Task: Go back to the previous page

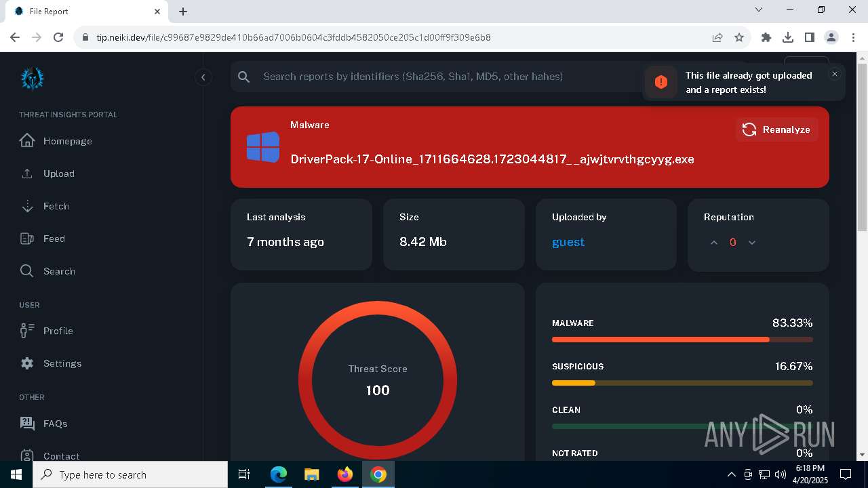Action: click(15, 37)
